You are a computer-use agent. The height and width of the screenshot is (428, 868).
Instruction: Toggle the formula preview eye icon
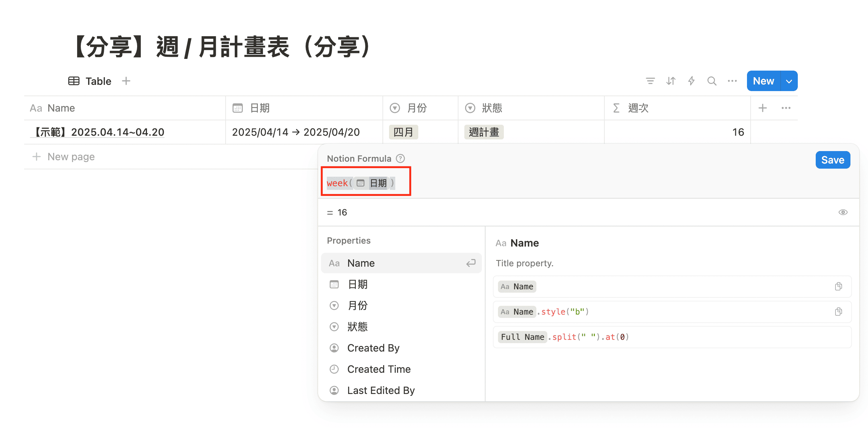click(843, 212)
